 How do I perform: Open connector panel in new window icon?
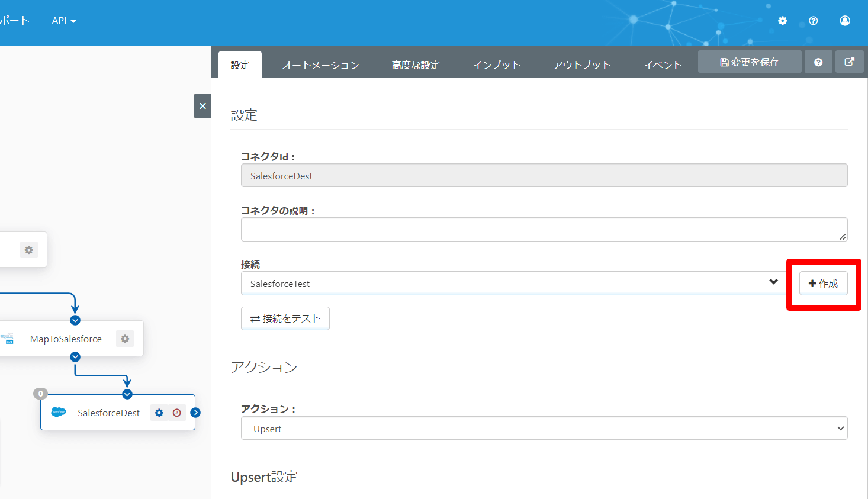pyautogui.click(x=849, y=62)
